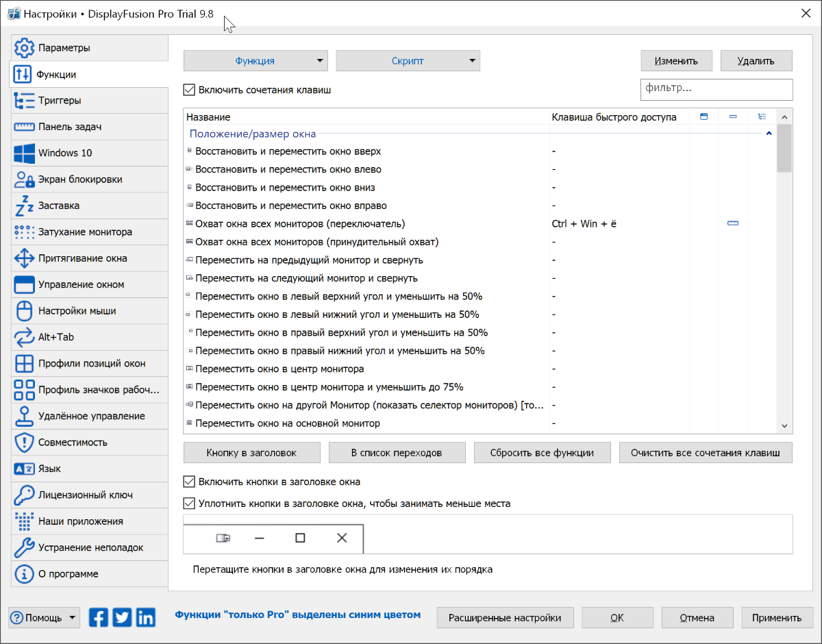Screen dimensions: 822x644
Task: Select Переместить окно в центр монитора row
Action: click(480, 369)
